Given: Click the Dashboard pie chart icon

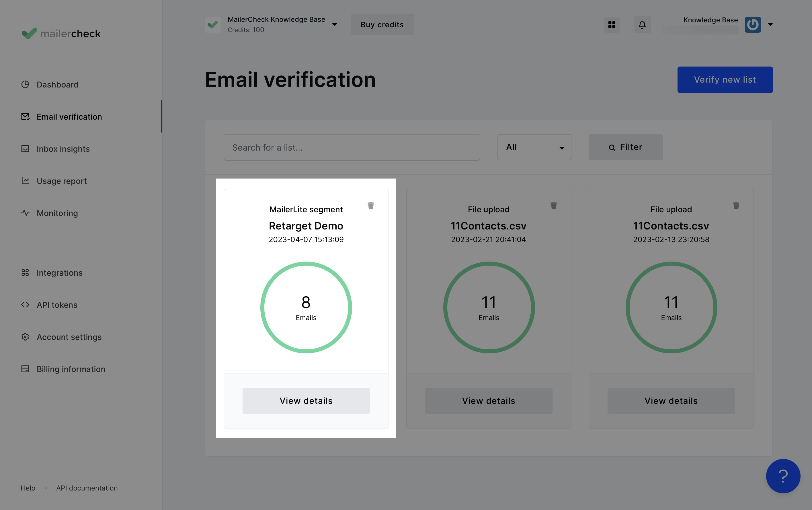Looking at the screenshot, I should point(25,84).
